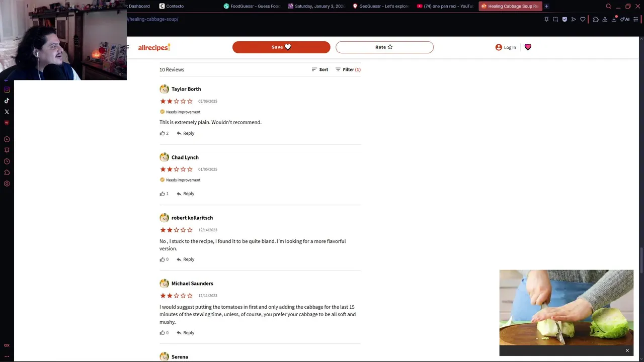This screenshot has height=362, width=644.
Task: Click the send-to-Flow arrow icon
Action: [x=574, y=19]
